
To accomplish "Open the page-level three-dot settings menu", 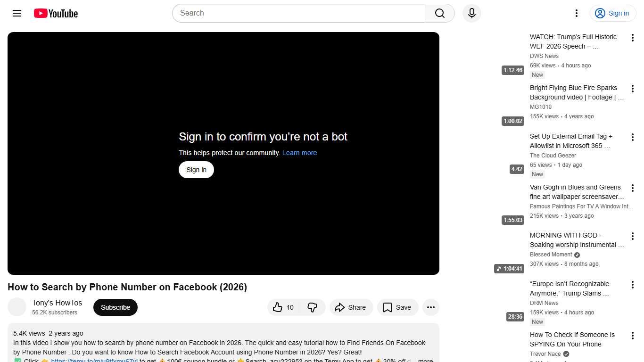I will point(576,13).
